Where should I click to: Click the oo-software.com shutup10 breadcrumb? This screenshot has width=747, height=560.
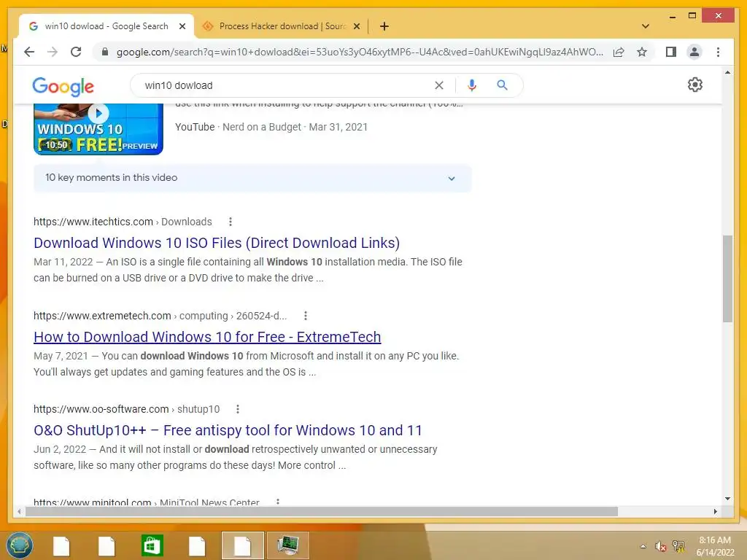(x=127, y=409)
